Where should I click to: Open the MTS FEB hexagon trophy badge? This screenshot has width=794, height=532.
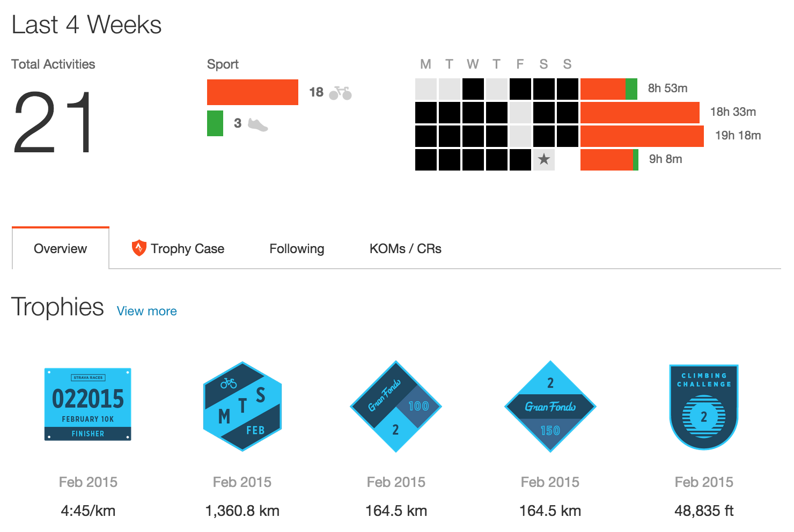point(242,406)
